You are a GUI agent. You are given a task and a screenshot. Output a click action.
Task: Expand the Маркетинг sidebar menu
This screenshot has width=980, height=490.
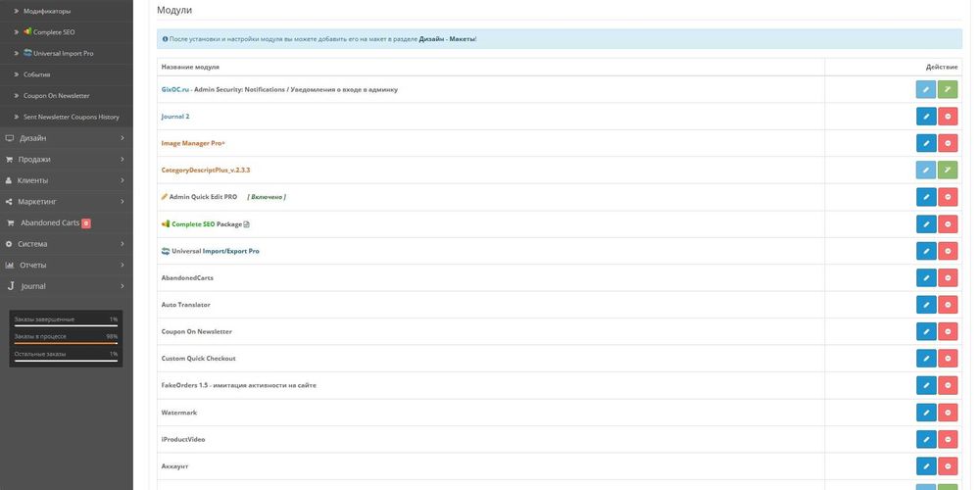(x=67, y=202)
